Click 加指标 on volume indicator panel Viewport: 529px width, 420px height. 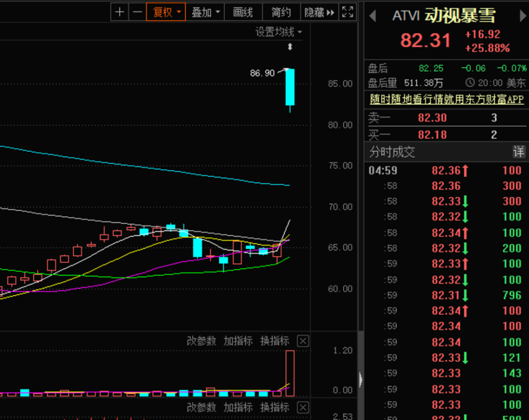238,341
